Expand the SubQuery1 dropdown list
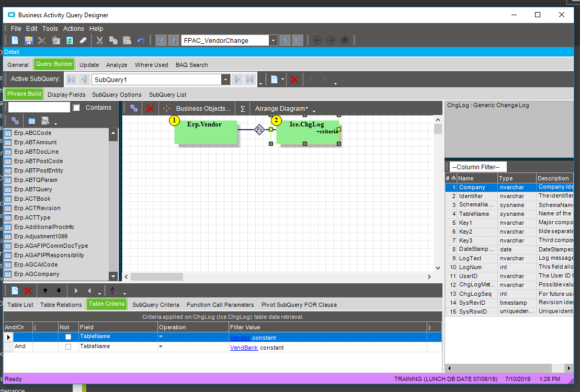This screenshot has width=580, height=392. tap(225, 80)
